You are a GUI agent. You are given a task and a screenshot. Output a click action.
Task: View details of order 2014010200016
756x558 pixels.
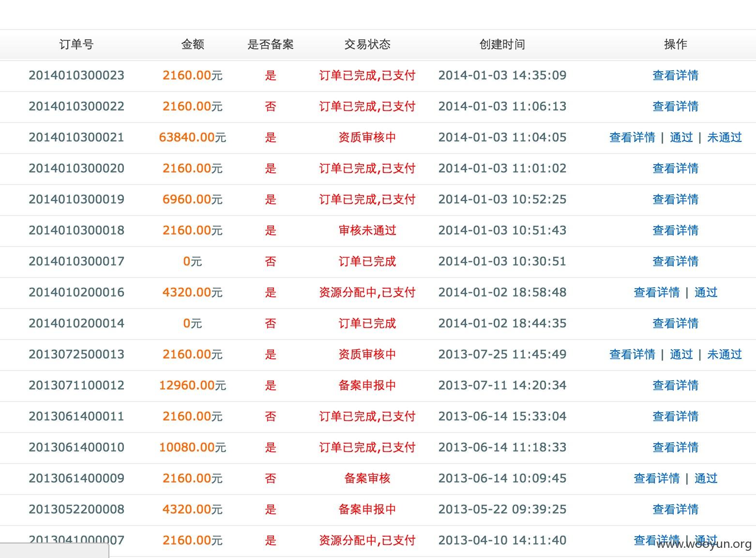click(x=657, y=293)
